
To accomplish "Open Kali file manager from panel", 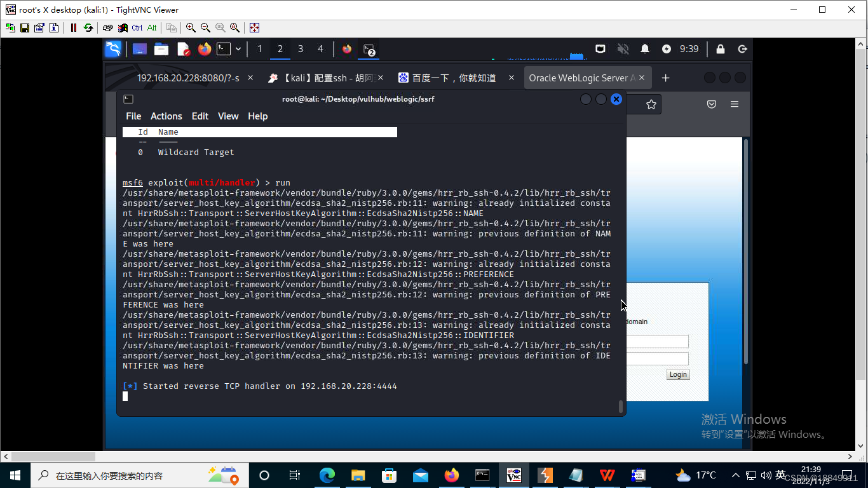I will pyautogui.click(x=161, y=49).
